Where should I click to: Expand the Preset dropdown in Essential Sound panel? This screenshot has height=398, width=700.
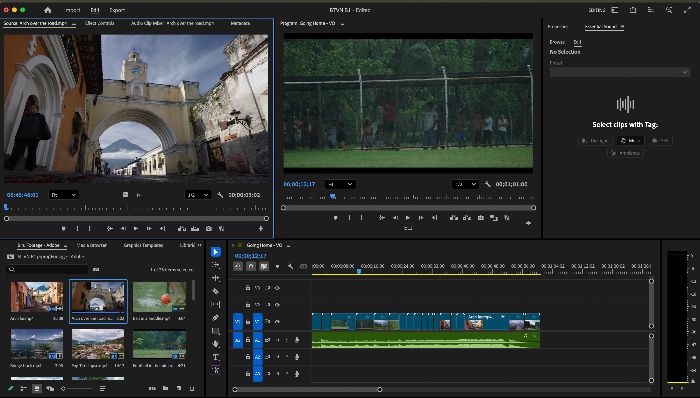620,72
